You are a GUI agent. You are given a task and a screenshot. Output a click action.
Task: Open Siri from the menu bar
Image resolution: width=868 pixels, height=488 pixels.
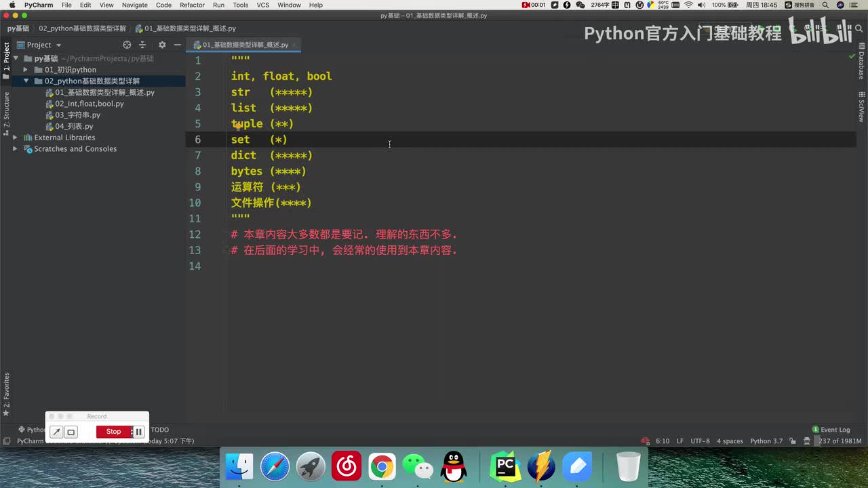[841, 5]
